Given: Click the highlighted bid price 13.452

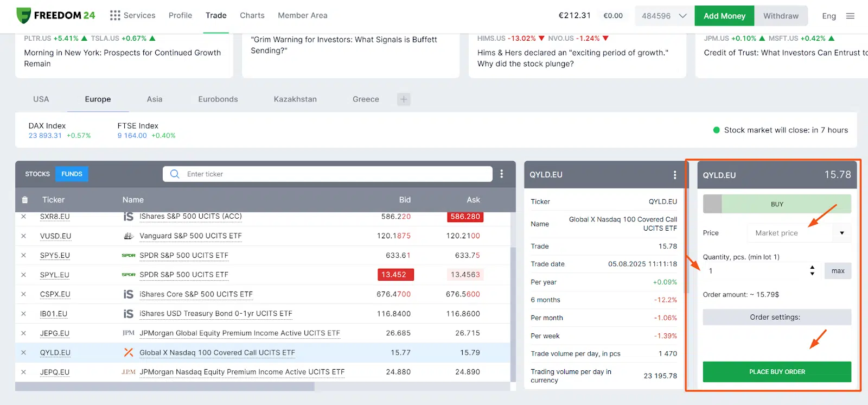Looking at the screenshot, I should coord(395,275).
